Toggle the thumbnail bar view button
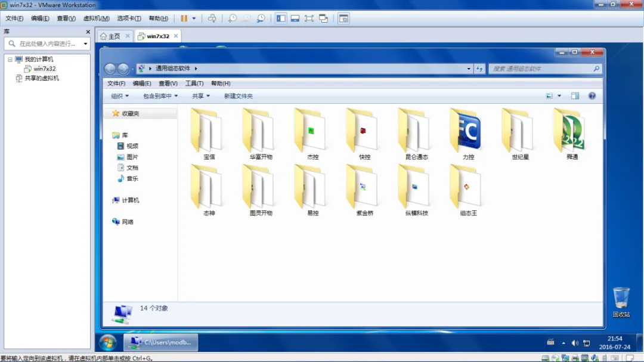This screenshot has height=362, width=644. 295,18
